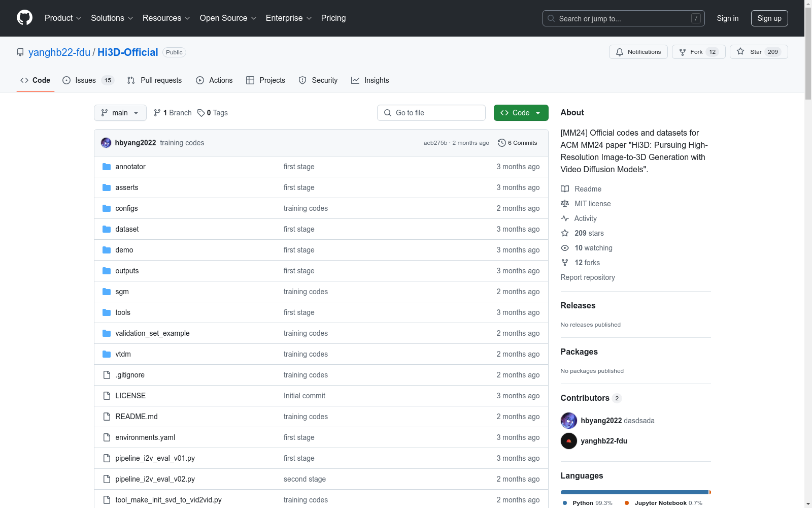The width and height of the screenshot is (812, 508).
Task: Click the Sign up button
Action: pos(769,18)
